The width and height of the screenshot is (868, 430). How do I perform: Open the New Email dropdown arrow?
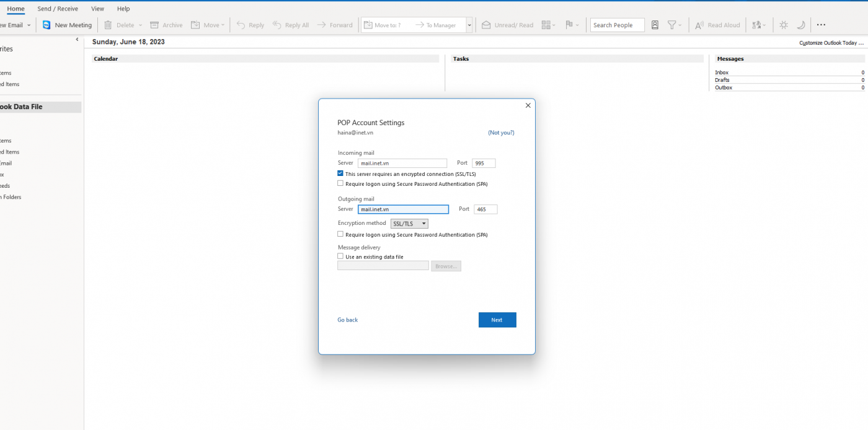(x=29, y=25)
